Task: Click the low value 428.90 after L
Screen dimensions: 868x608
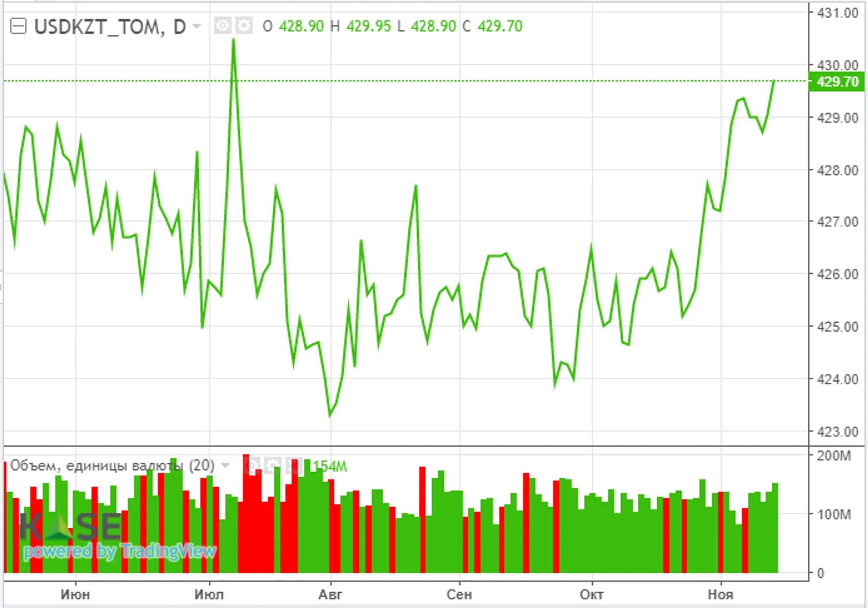Action: 434,27
